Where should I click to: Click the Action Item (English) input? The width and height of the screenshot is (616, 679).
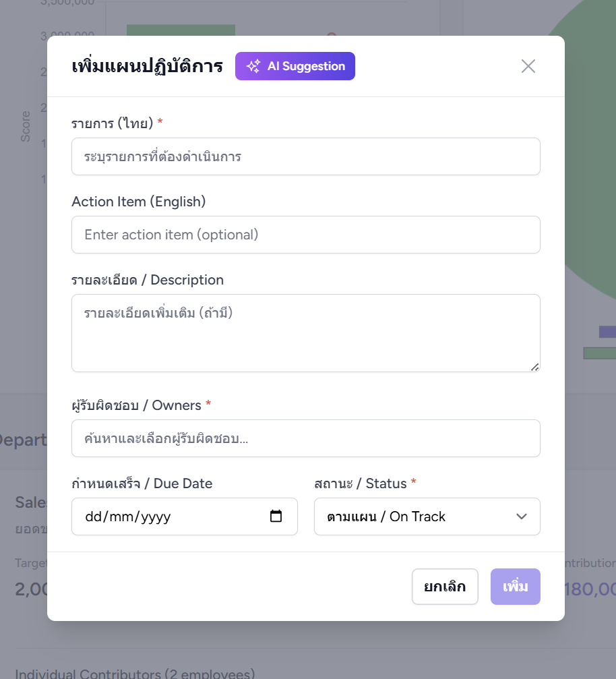306,235
